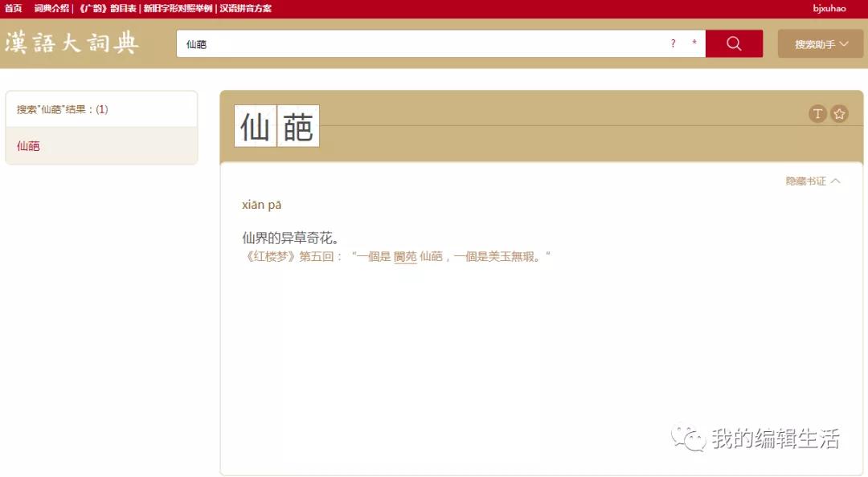Click the "?" wildcard icon in search bar
Image resolution: width=868 pixels, height=477 pixels.
point(673,44)
